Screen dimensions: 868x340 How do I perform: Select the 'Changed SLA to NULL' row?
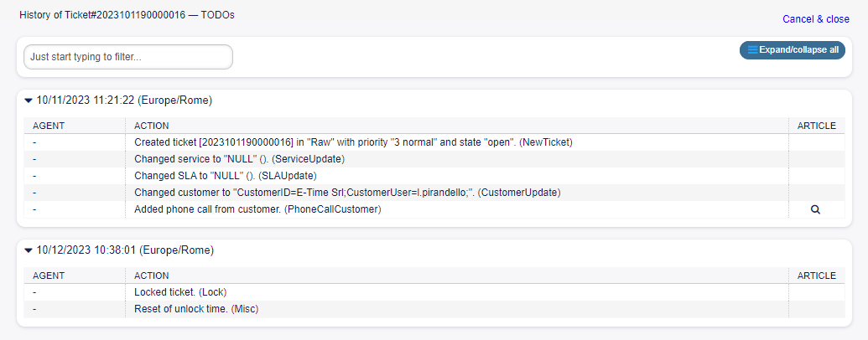click(225, 176)
